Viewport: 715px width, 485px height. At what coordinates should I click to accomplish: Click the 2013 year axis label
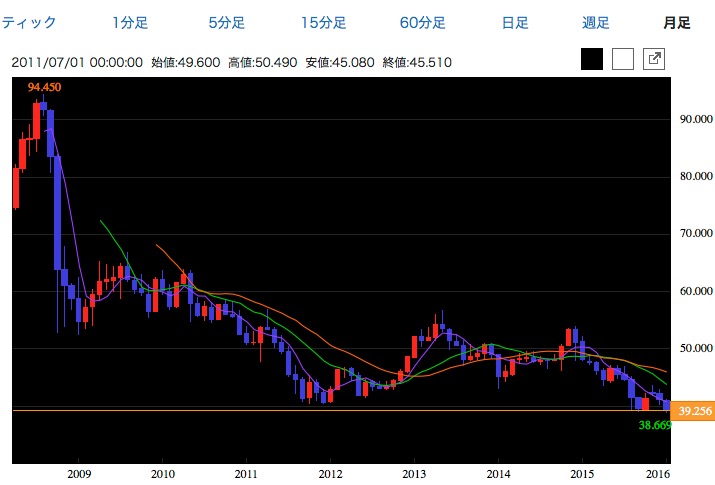[414, 475]
